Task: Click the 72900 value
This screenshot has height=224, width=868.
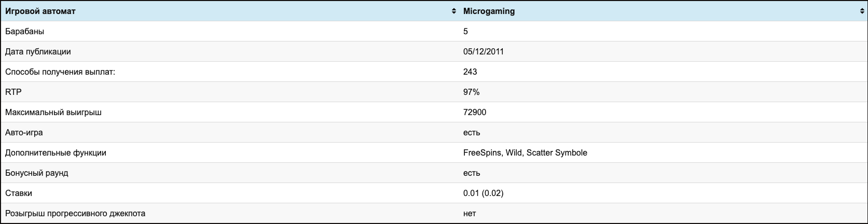Action: [x=475, y=112]
